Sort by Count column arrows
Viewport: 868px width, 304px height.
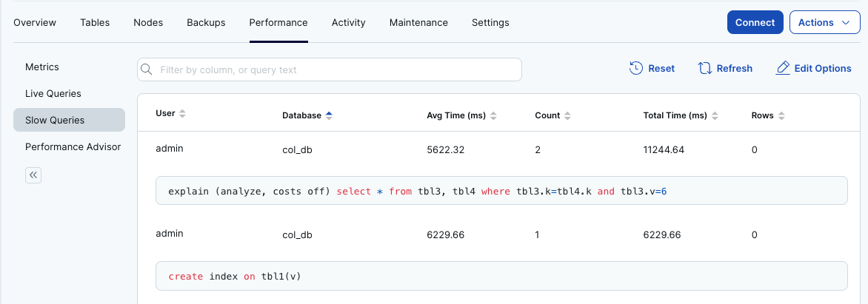[x=568, y=115]
